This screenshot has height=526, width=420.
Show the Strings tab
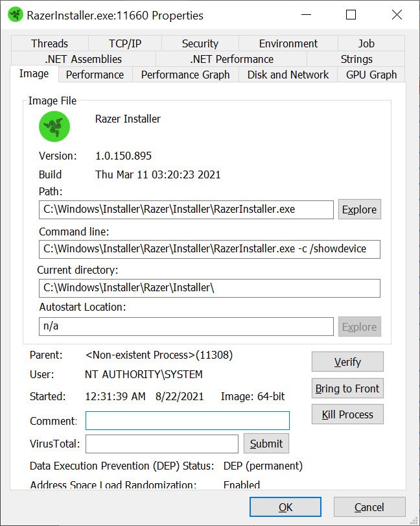click(x=356, y=59)
